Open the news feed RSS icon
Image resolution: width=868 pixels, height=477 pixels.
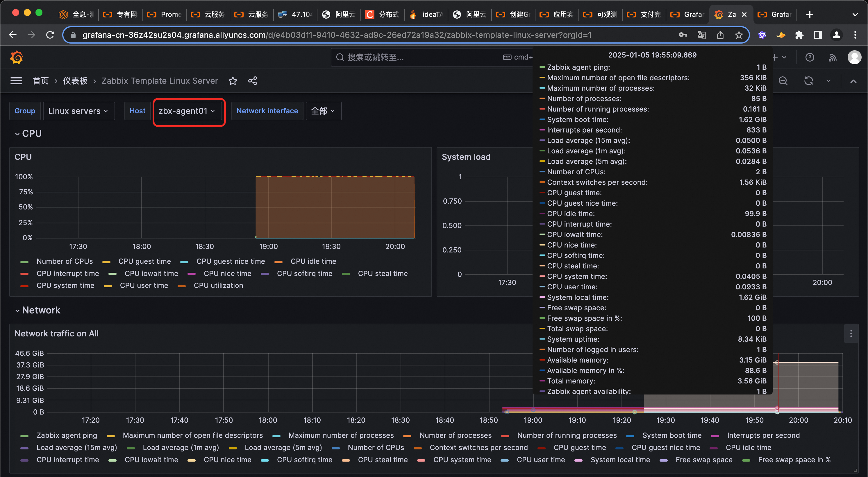(832, 57)
